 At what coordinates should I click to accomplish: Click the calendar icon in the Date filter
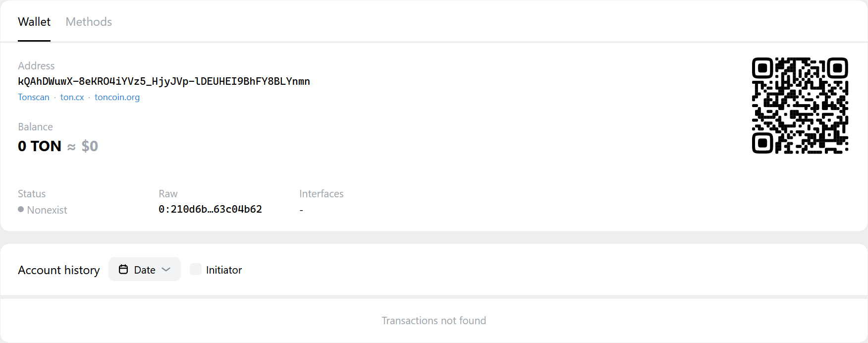[x=122, y=269]
